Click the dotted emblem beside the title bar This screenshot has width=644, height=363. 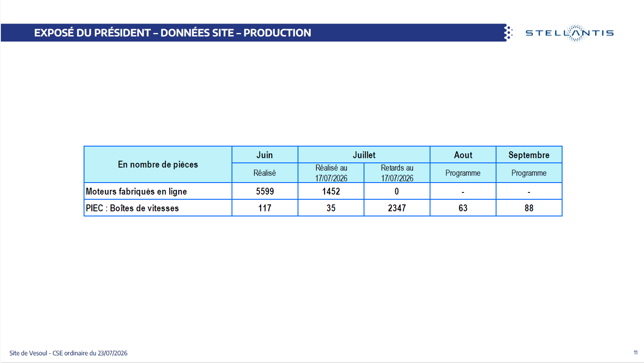click(x=508, y=33)
